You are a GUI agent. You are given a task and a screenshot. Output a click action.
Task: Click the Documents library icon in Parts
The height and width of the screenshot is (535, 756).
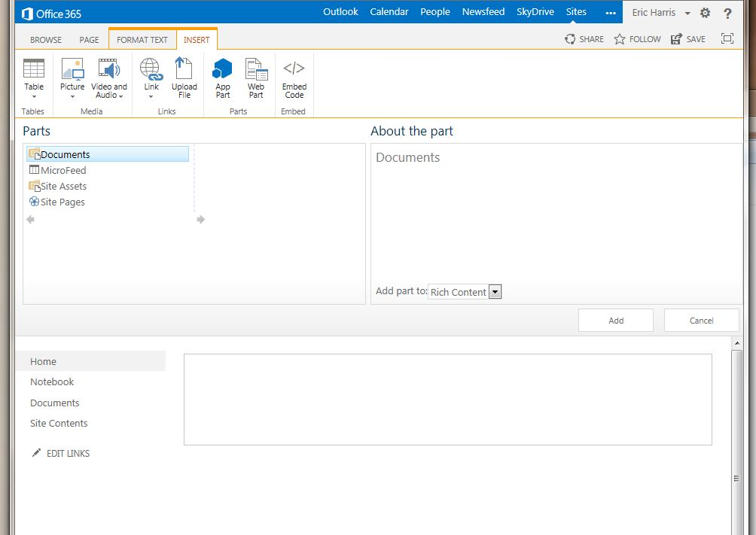(x=34, y=154)
